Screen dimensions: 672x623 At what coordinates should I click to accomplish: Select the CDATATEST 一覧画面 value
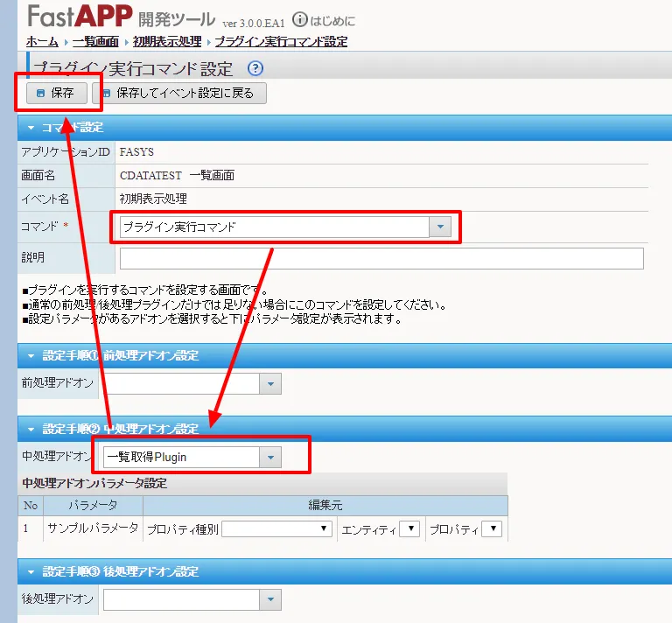coord(177,175)
